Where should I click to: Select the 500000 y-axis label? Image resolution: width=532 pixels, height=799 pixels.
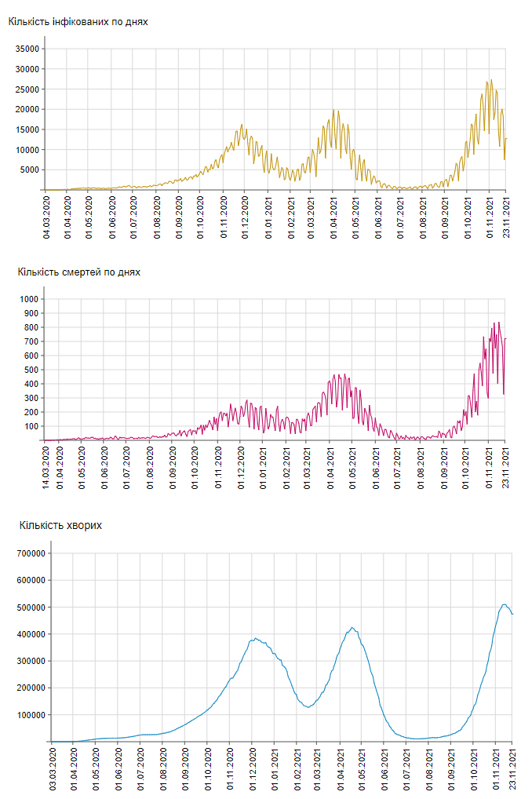point(31,607)
